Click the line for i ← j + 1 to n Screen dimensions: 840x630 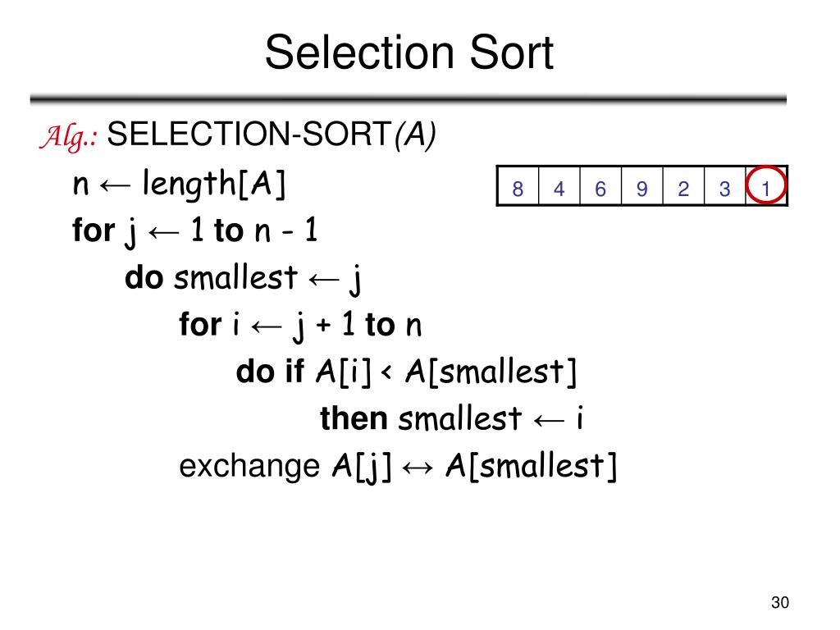pos(300,325)
